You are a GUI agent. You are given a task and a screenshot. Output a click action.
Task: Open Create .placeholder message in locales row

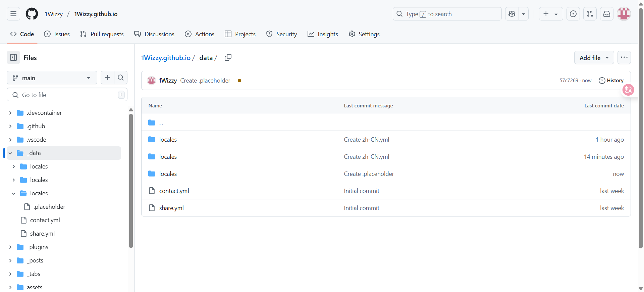pyautogui.click(x=369, y=174)
